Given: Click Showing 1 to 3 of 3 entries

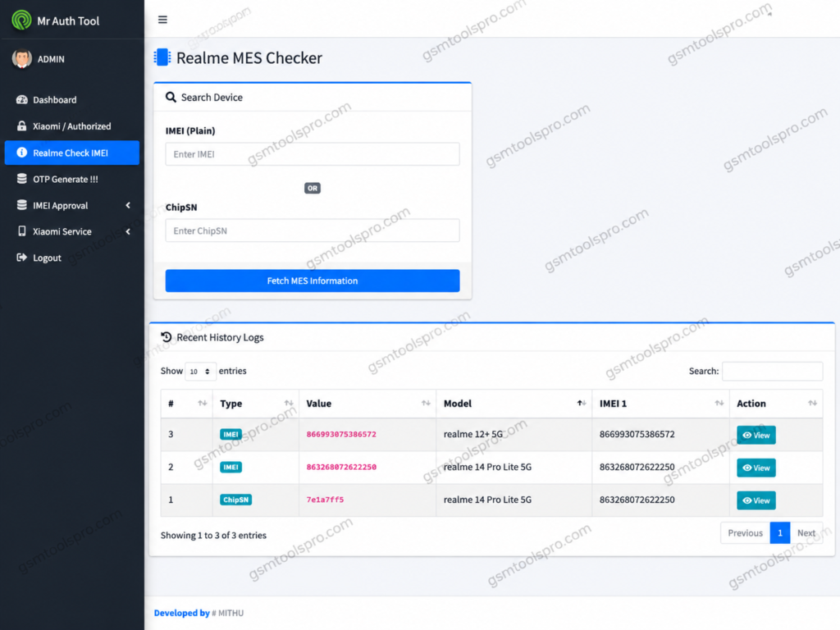Looking at the screenshot, I should [213, 535].
